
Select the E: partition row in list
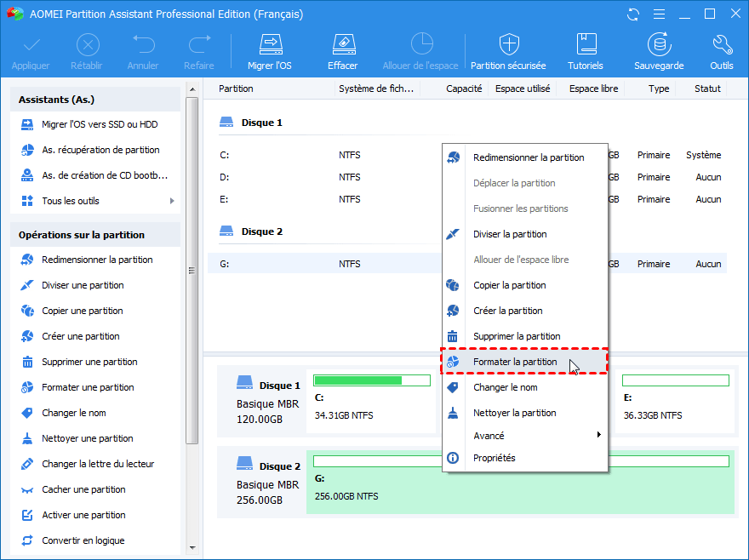point(467,199)
